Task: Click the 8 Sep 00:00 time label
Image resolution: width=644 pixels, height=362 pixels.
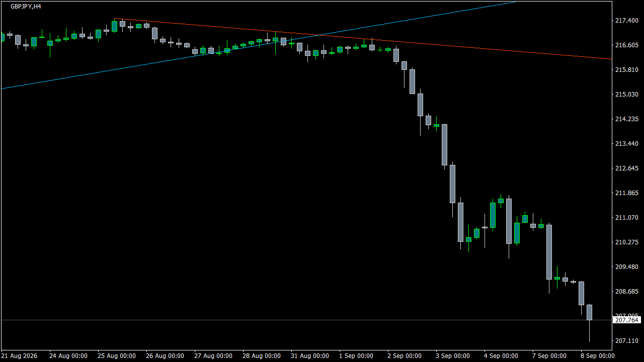Action: (598, 356)
